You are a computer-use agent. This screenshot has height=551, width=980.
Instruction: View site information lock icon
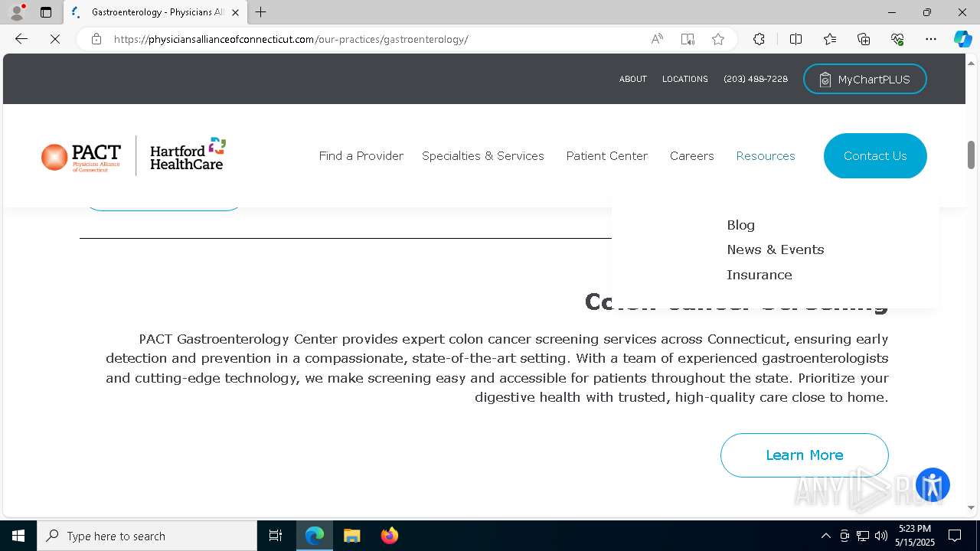click(96, 39)
